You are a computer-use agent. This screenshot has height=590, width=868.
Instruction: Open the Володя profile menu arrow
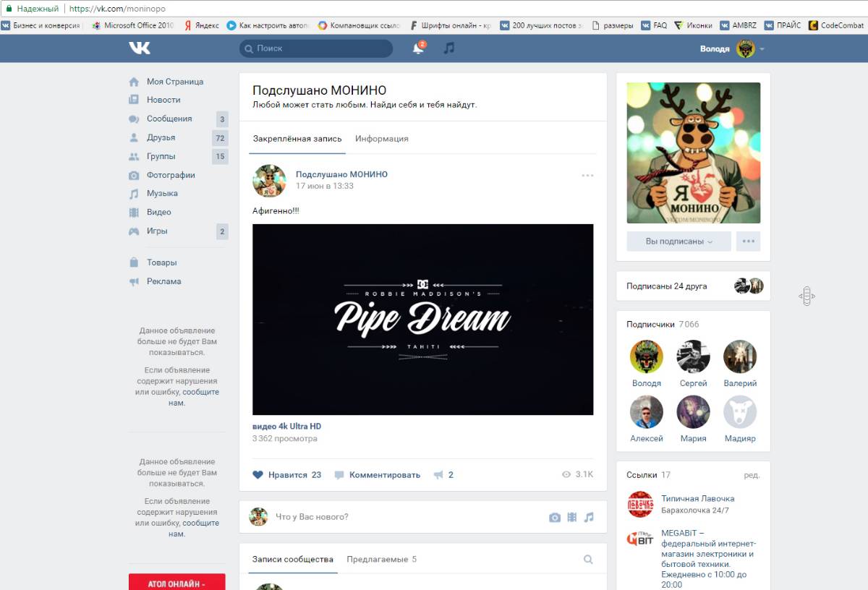coord(762,49)
